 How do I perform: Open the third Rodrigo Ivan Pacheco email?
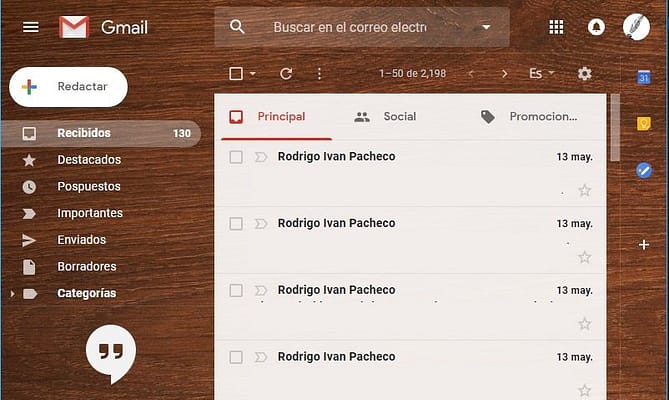point(410,307)
